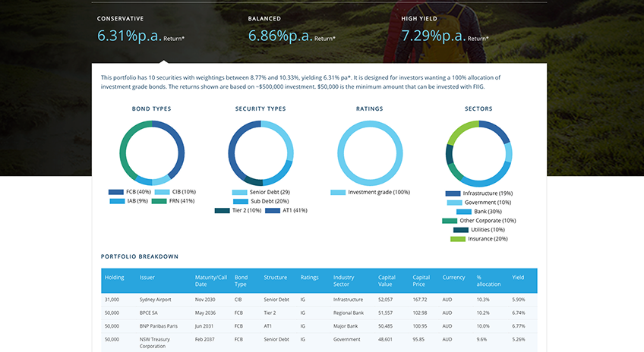Image resolution: width=644 pixels, height=352 pixels.
Task: Sort by % allocation column header
Action: click(488, 281)
